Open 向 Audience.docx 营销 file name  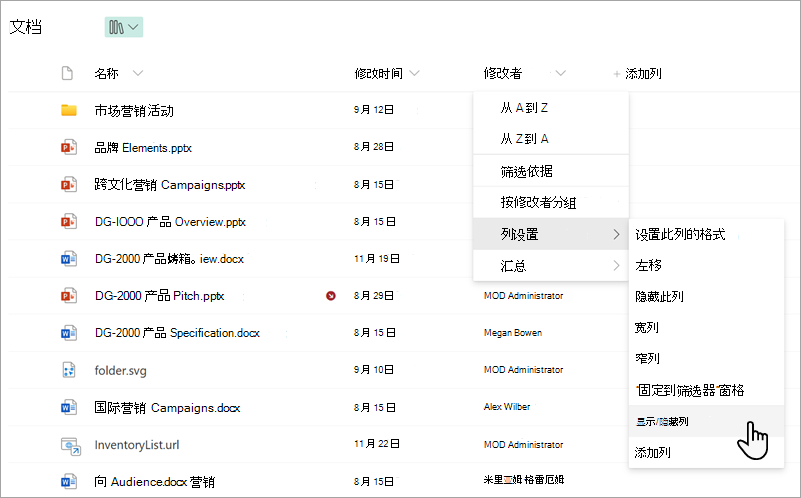[x=155, y=482]
